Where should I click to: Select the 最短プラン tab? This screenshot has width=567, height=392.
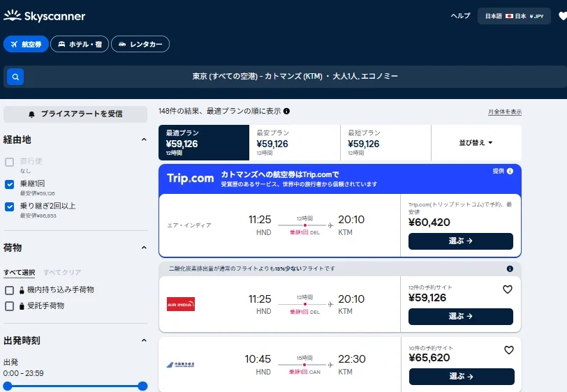coord(386,143)
